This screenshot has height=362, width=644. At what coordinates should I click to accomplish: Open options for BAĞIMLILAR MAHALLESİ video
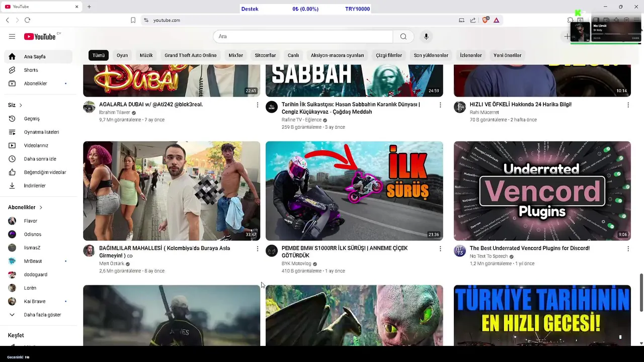coord(257,248)
